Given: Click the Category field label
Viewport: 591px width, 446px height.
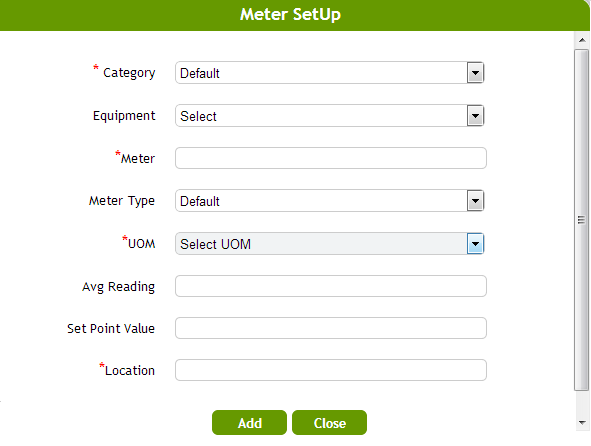Looking at the screenshot, I should click(129, 73).
